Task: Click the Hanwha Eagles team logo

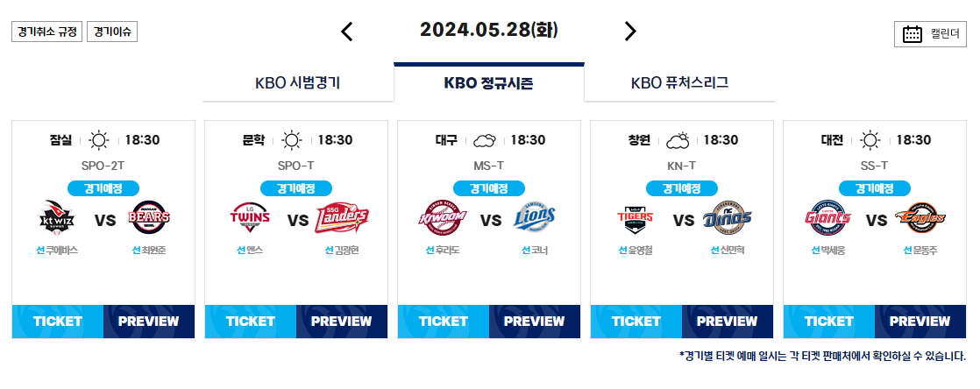Action: (920, 217)
